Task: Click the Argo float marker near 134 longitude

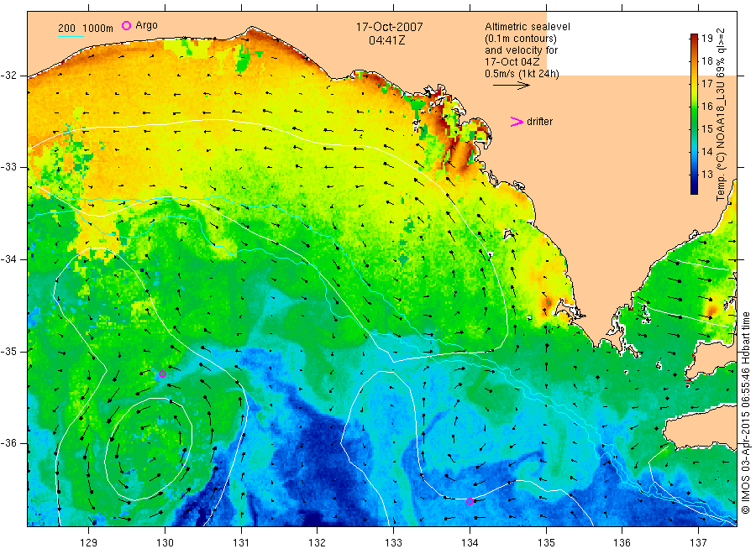Action: (470, 501)
